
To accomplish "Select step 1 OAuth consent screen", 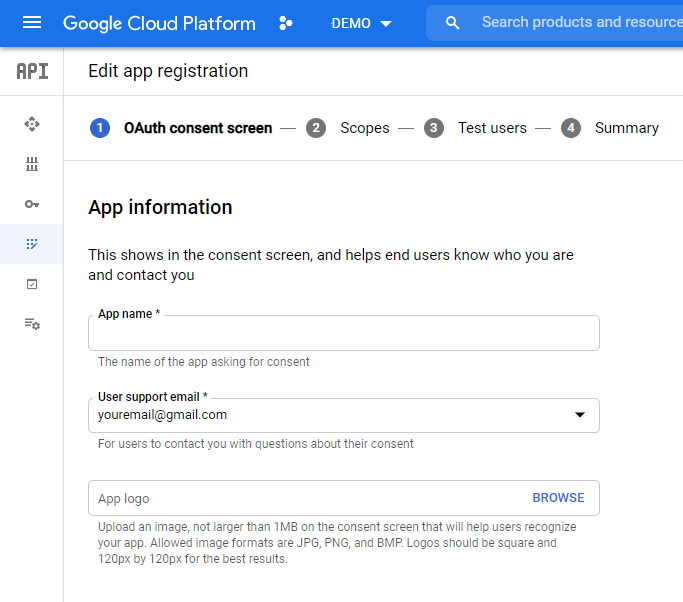I will point(181,128).
